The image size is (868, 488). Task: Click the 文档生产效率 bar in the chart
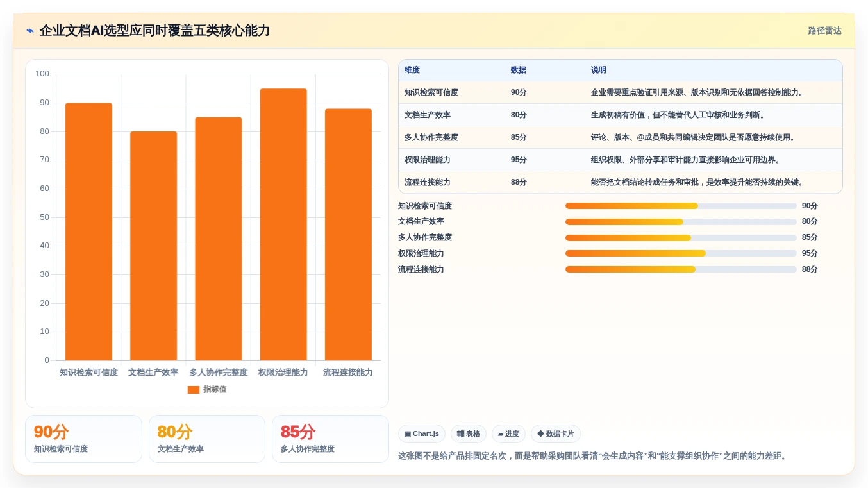[153, 246]
